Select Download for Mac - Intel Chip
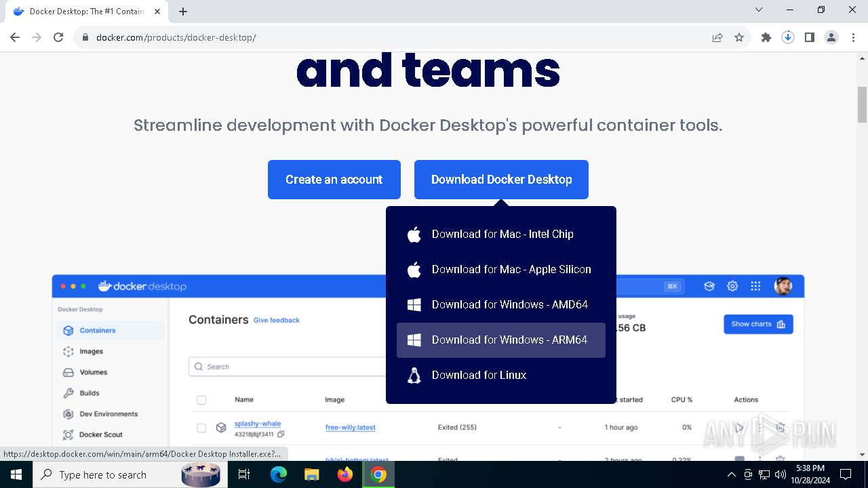The height and width of the screenshot is (488, 868). point(501,234)
